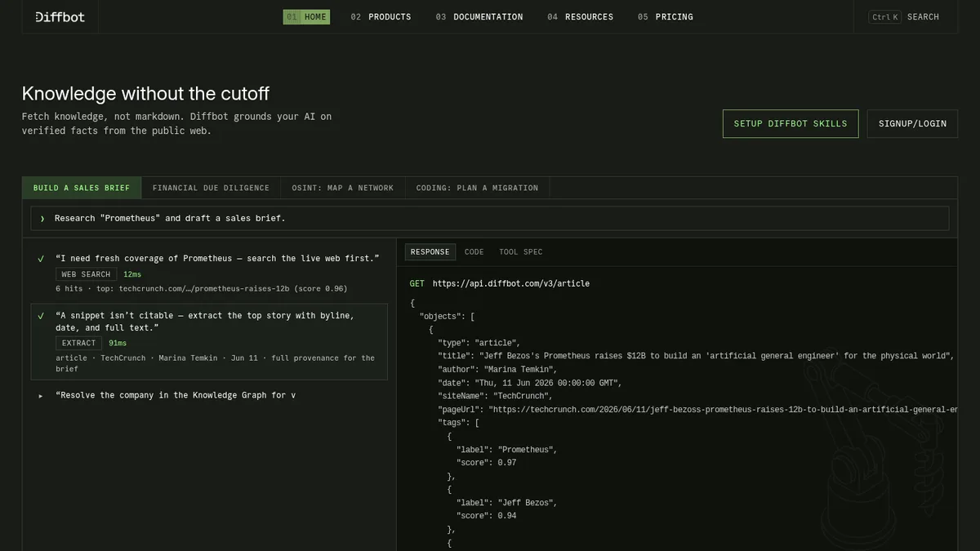
Task: Click the "score": 0.97 line
Action: (487, 463)
